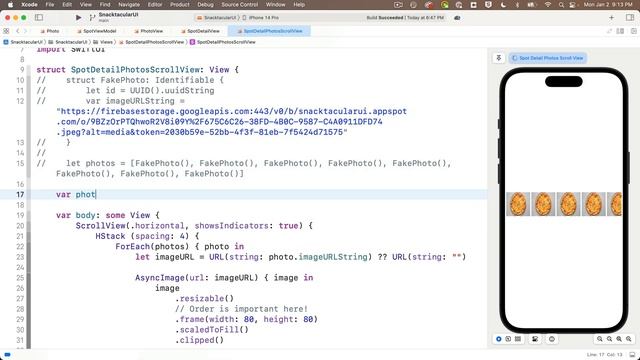
Task: Select the Spot Detail Photos Scroll View preview
Action: click(547, 58)
